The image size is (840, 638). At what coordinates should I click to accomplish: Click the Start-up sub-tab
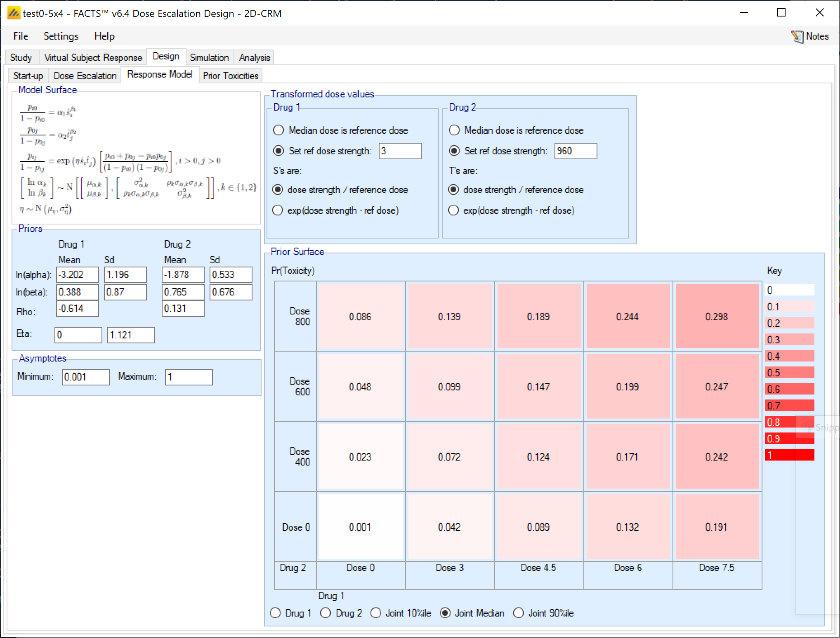(28, 76)
